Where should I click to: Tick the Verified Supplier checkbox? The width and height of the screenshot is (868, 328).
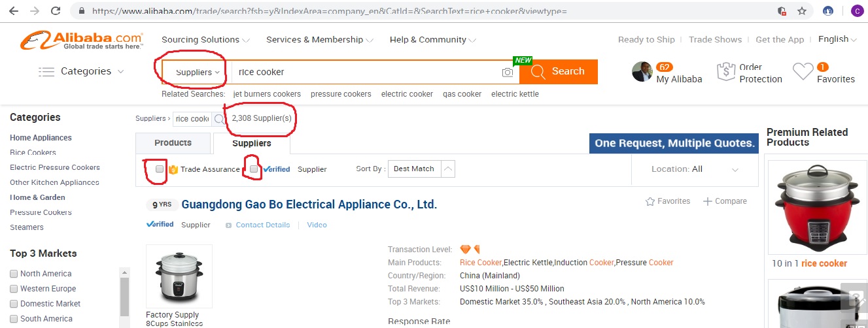[x=254, y=169]
